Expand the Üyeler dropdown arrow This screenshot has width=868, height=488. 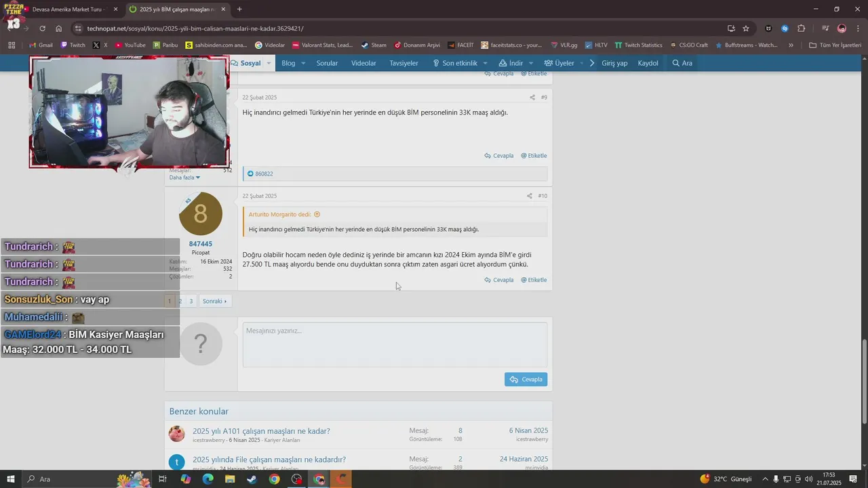point(581,63)
